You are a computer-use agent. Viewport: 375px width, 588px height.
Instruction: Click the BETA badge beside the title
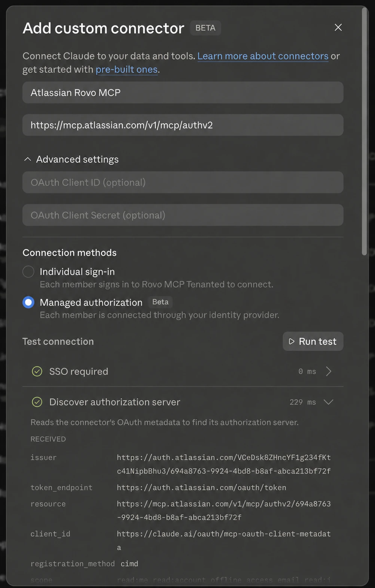205,28
